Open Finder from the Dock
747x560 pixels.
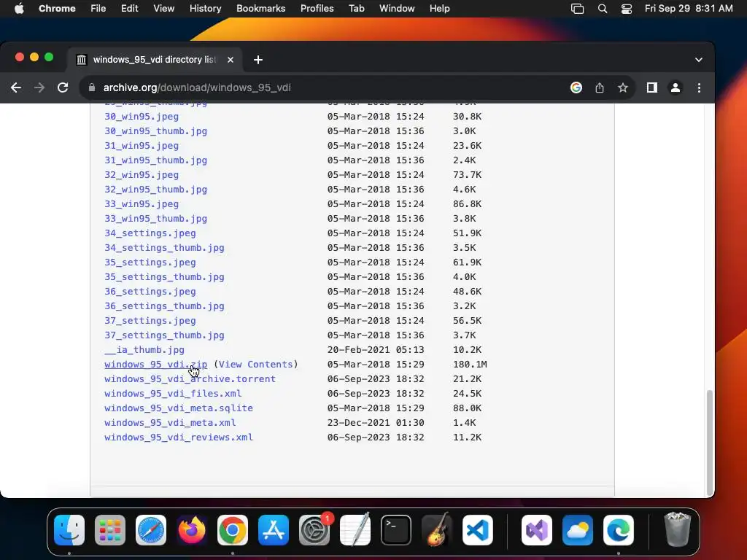click(69, 530)
